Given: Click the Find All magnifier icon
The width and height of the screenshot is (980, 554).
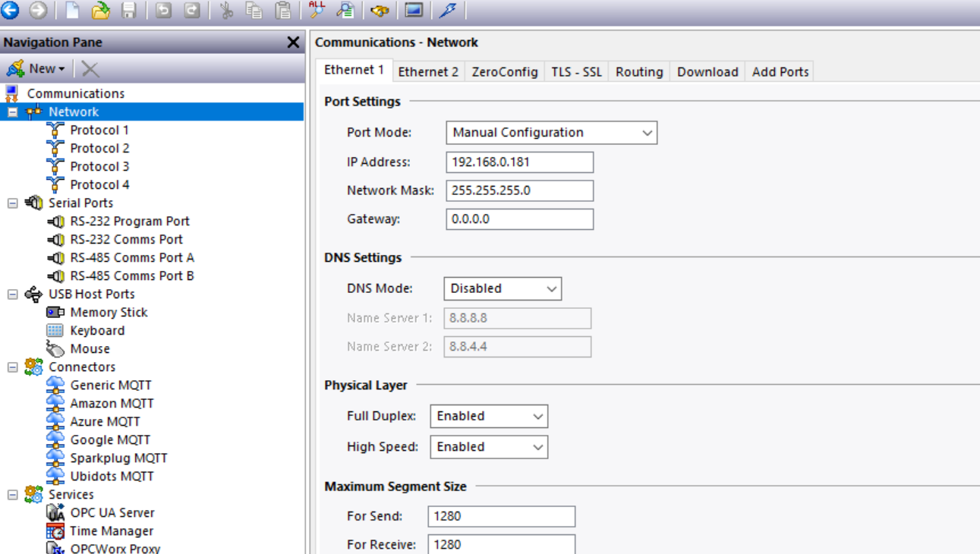Looking at the screenshot, I should [x=317, y=10].
